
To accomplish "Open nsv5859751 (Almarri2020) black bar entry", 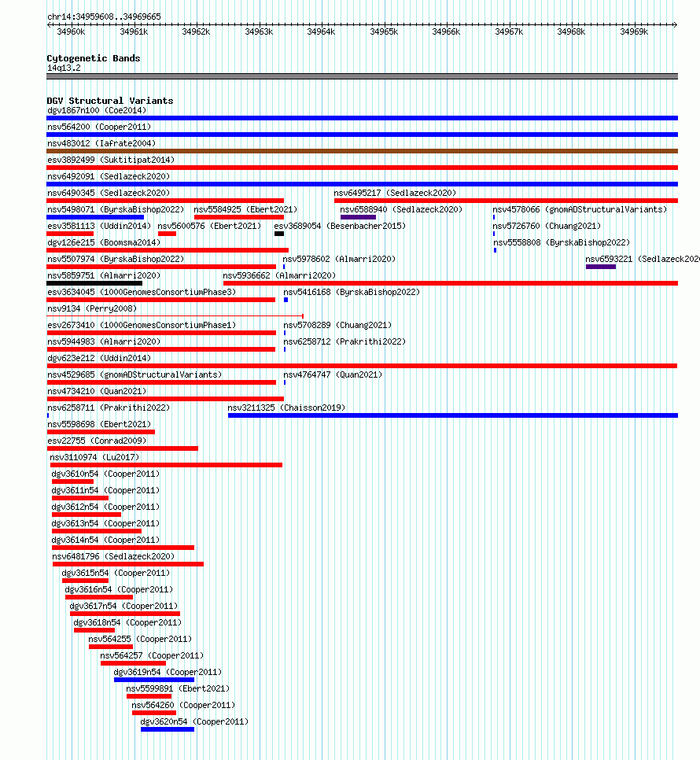I will (x=94, y=283).
